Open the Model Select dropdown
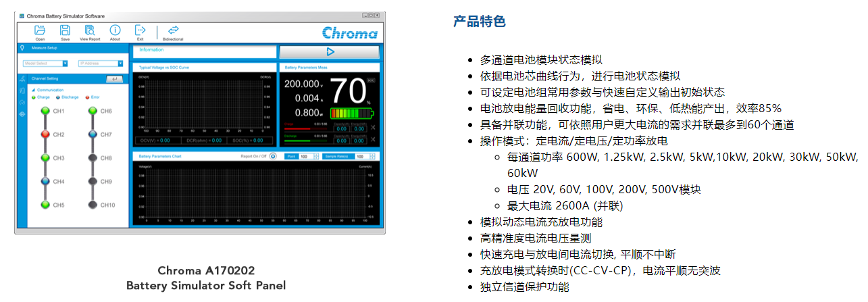The image size is (868, 302). point(45,64)
